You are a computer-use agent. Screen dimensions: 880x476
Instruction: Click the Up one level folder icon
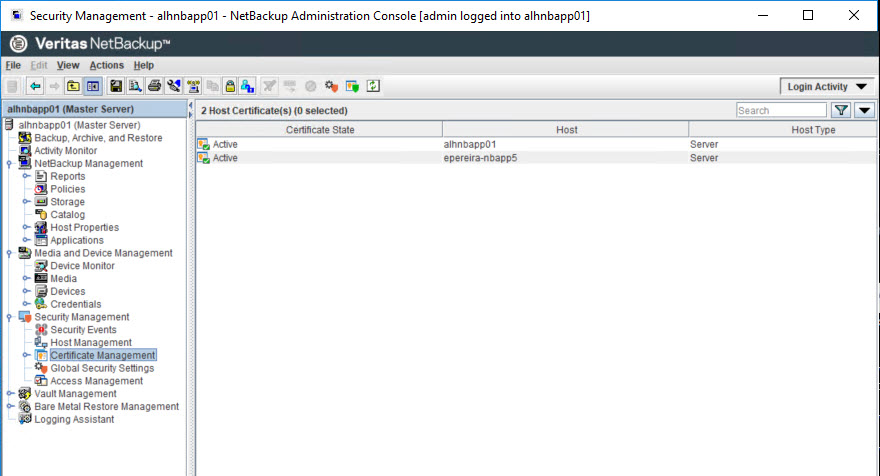point(74,86)
